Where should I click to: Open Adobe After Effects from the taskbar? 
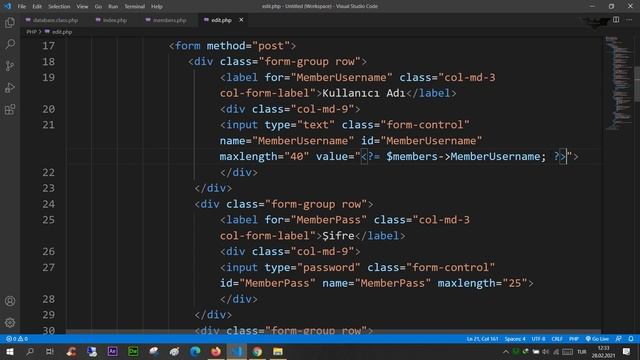(x=112, y=351)
